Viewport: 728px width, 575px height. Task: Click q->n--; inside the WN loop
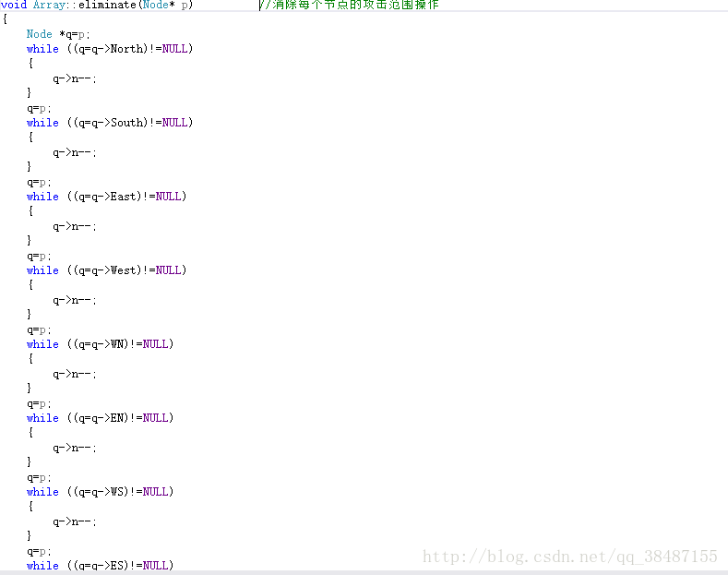pyautogui.click(x=75, y=374)
